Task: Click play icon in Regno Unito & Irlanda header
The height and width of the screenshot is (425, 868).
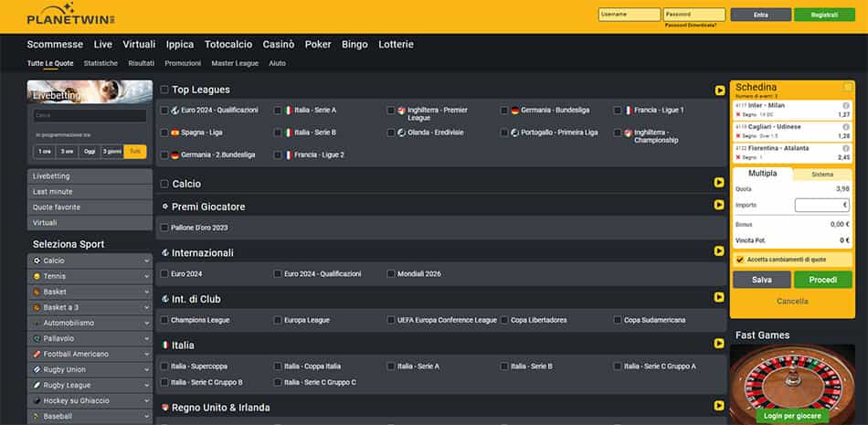Action: tap(719, 406)
